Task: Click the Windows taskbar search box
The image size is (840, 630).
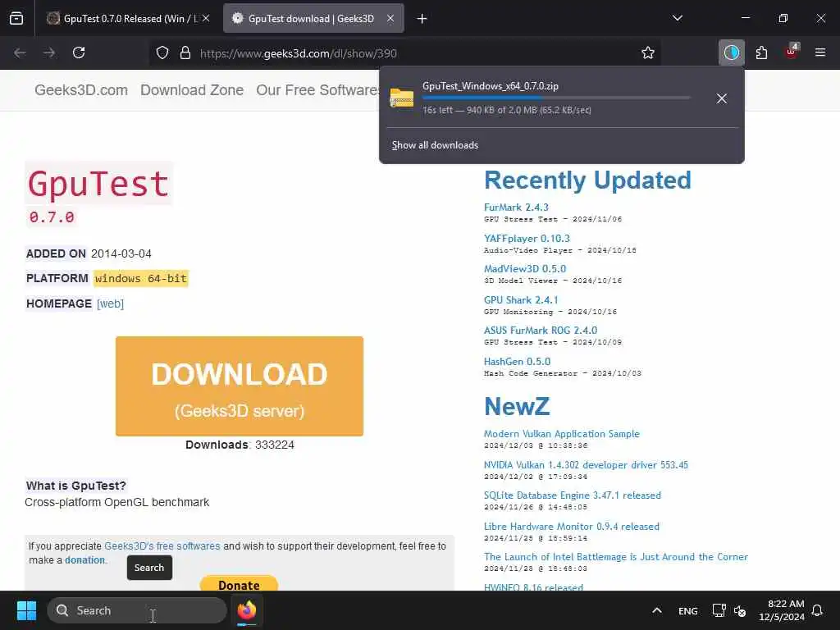Action: click(x=137, y=610)
